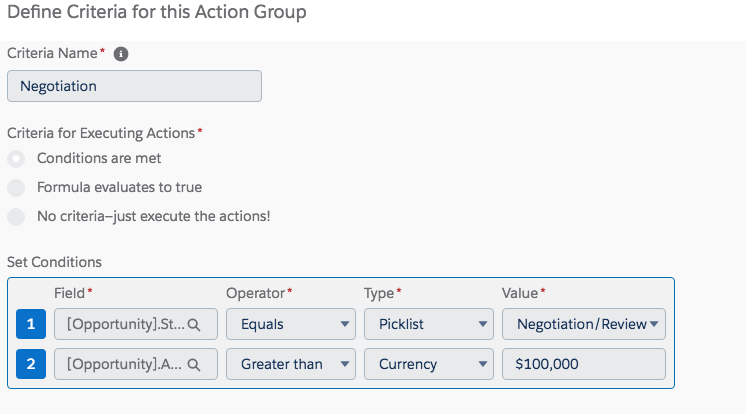Click the condition row number 1 badge
Screen dimensions: 746x414
(31, 324)
